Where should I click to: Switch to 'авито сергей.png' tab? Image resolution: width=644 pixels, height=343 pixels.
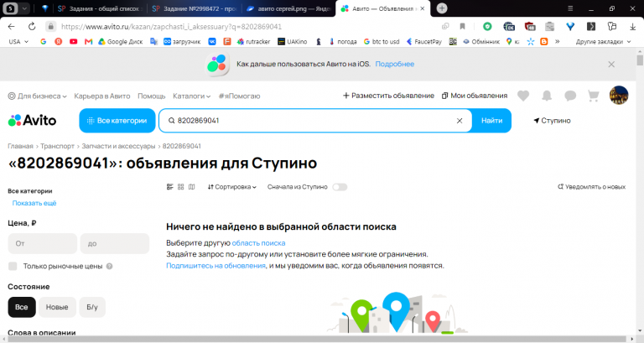[x=289, y=8]
